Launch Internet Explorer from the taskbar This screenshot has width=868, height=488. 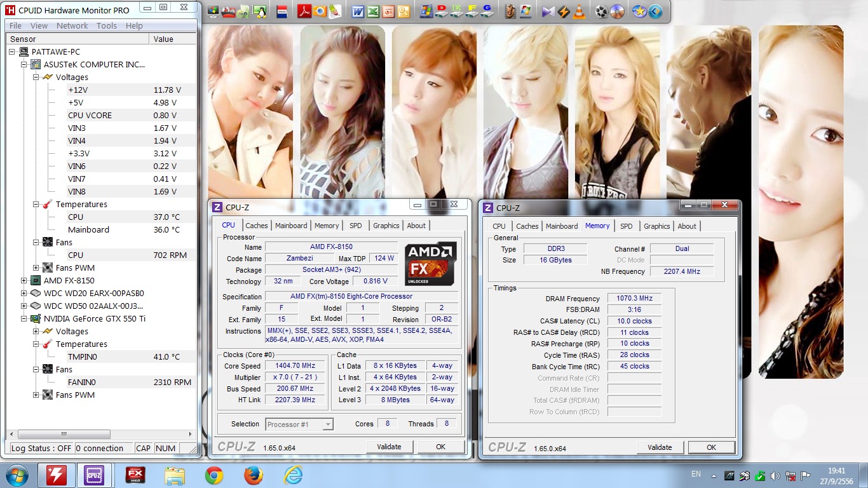[x=293, y=475]
